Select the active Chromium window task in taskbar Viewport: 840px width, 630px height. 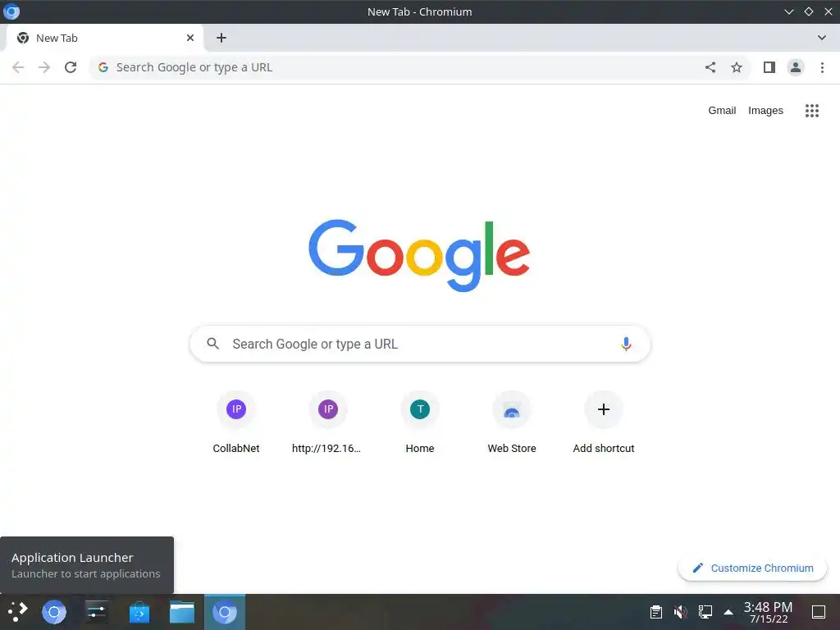[x=225, y=612]
